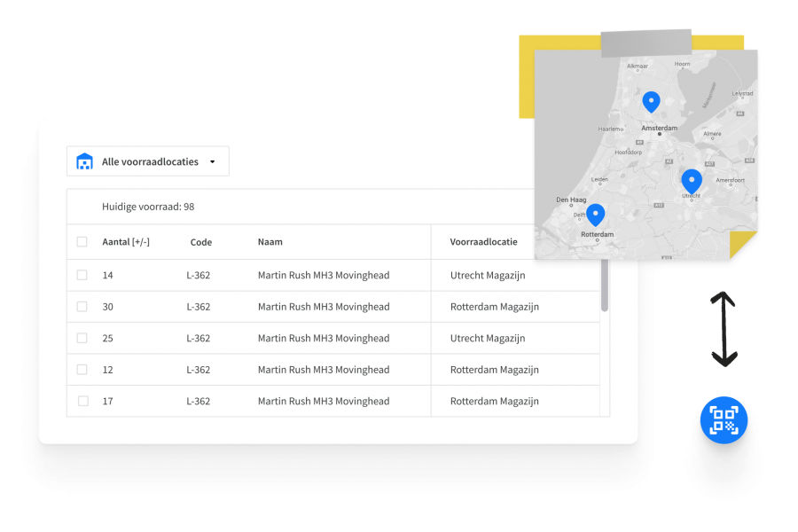Sort by the Voorraadlocatie column header
Viewport: 798px width, 532px height.
[x=485, y=241]
